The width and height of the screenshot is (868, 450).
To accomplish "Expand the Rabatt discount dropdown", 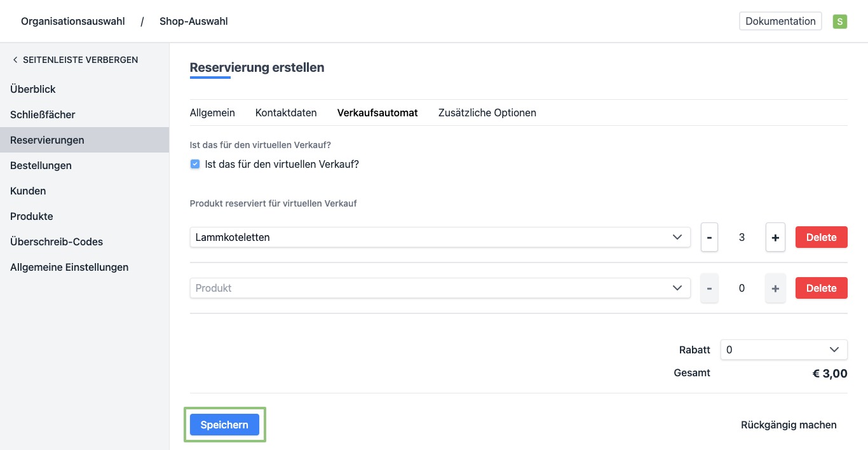I will (x=783, y=350).
